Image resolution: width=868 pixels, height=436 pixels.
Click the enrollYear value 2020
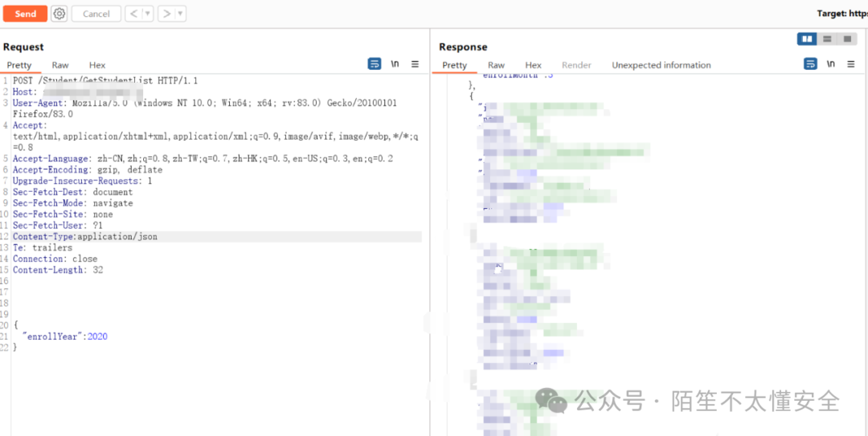pos(97,336)
